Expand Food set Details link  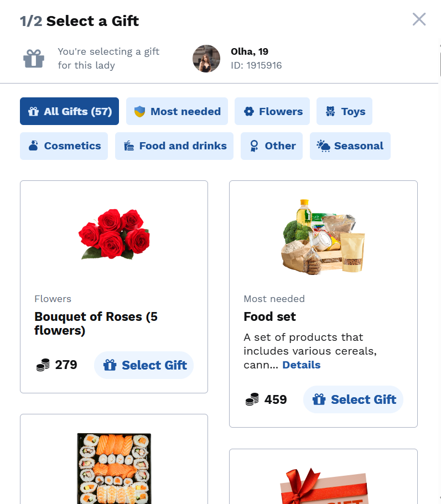click(x=301, y=365)
